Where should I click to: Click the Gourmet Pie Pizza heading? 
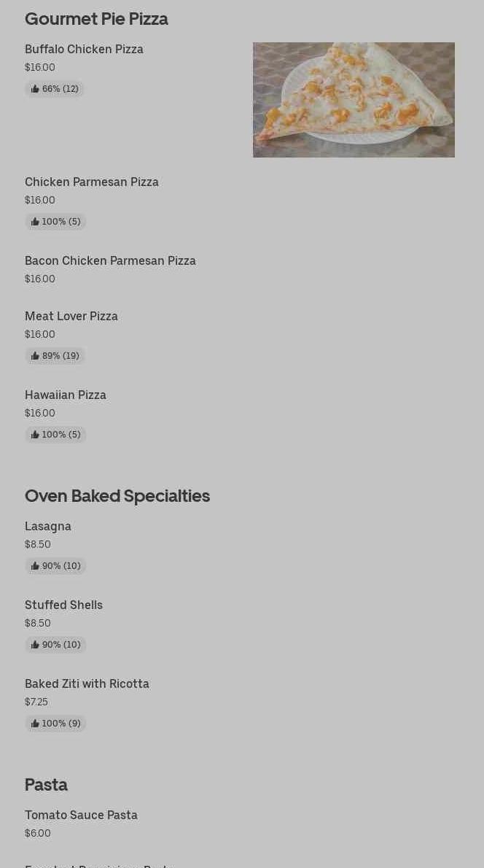pos(96,19)
